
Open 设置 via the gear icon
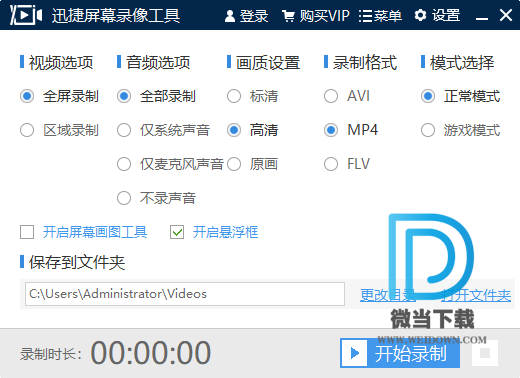click(x=437, y=15)
